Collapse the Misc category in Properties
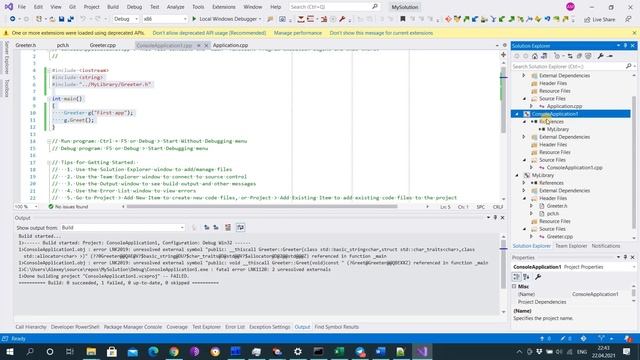Image resolution: width=640 pixels, height=360 pixels. click(514, 287)
